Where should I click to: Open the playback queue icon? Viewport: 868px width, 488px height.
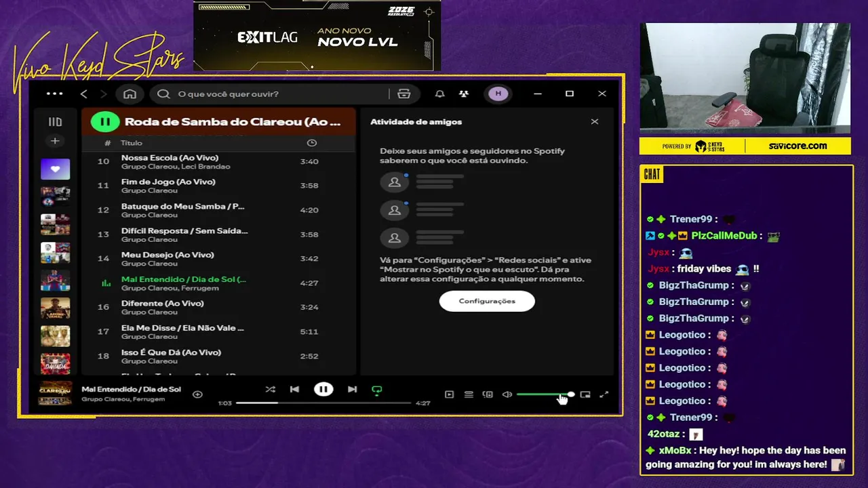click(x=468, y=394)
